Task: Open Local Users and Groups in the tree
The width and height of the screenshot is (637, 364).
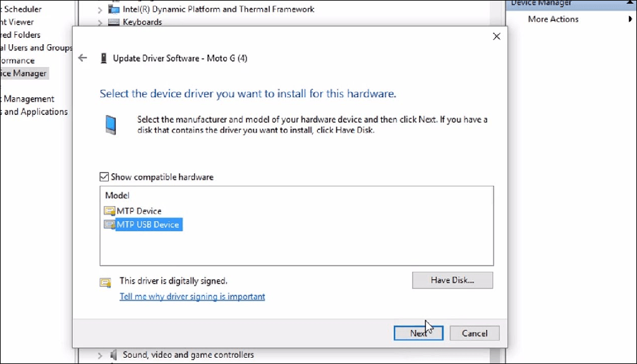Action: tap(36, 47)
